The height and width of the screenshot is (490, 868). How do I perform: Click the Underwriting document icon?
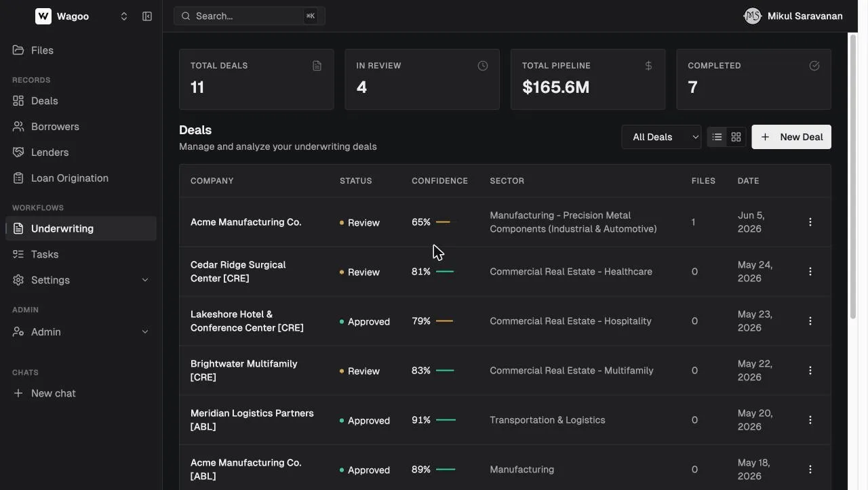coord(18,228)
